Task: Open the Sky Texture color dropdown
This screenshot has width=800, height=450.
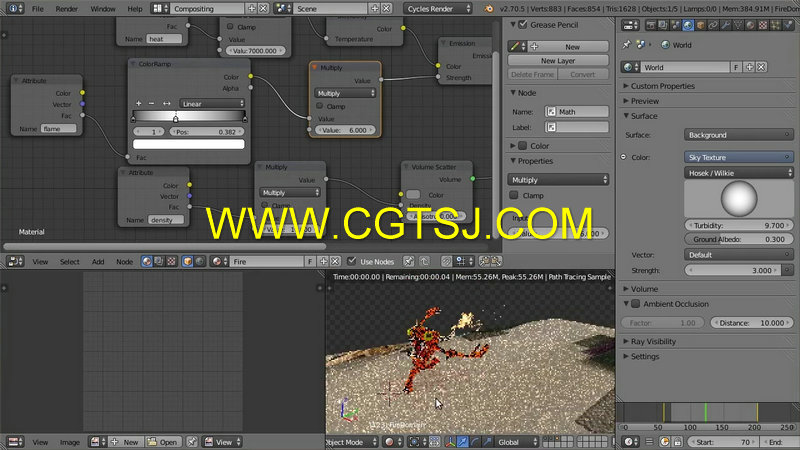Action: pyautogui.click(x=738, y=157)
